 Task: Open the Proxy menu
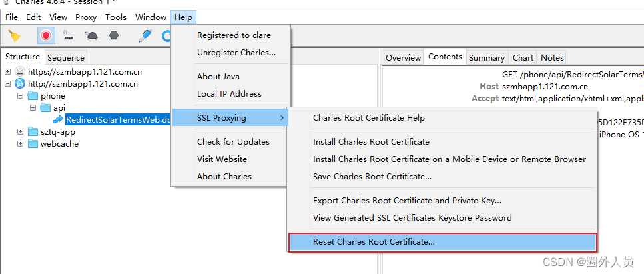point(86,17)
